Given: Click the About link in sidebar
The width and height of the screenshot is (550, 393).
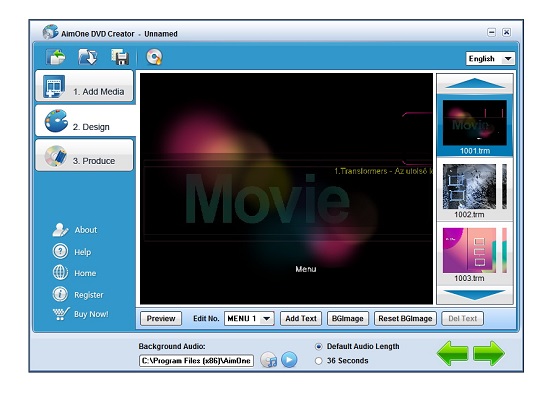Looking at the screenshot, I should point(86,230).
